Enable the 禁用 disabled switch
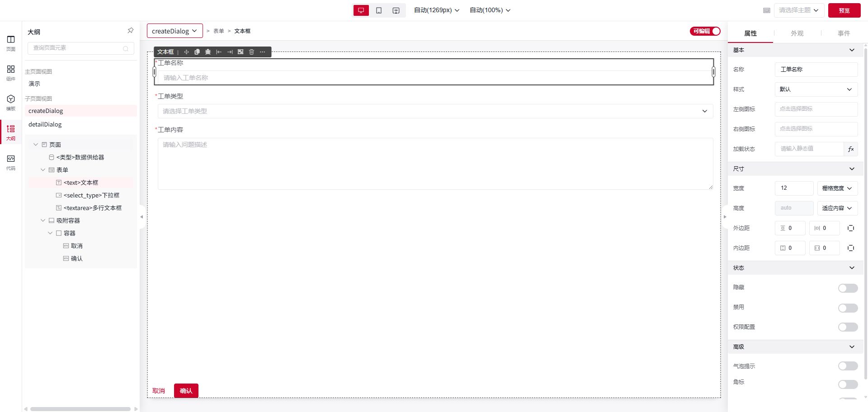The width and height of the screenshot is (868, 412). [848, 308]
